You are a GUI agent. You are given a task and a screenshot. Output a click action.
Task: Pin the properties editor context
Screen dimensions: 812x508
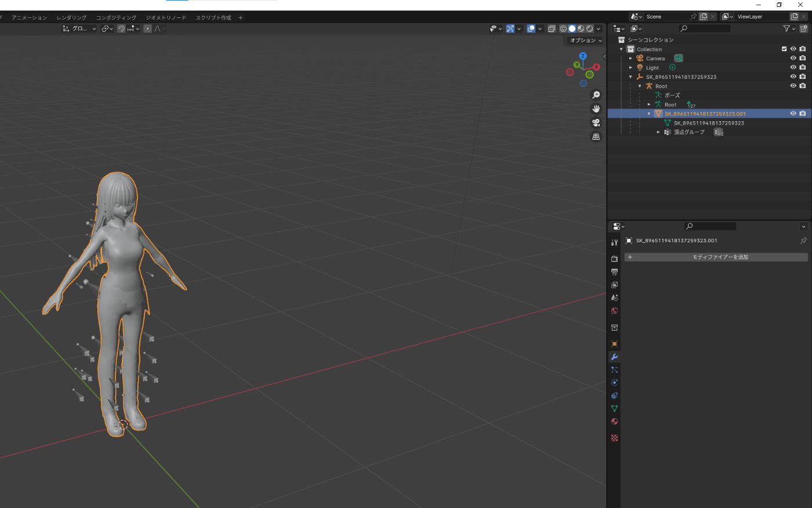point(803,241)
